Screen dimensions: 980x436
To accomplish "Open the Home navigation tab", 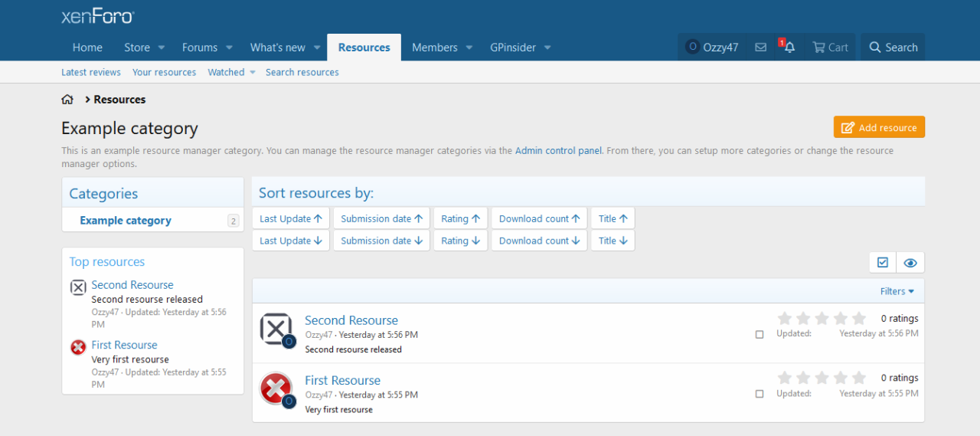I will (87, 48).
